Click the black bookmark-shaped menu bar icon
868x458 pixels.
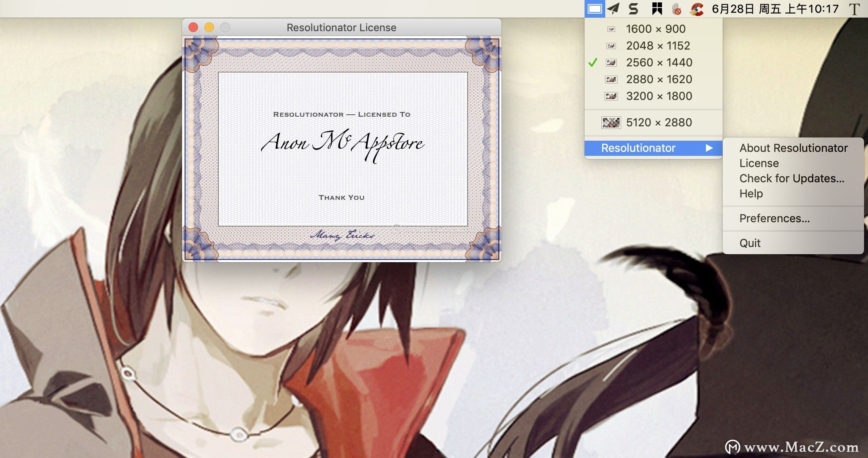[657, 8]
